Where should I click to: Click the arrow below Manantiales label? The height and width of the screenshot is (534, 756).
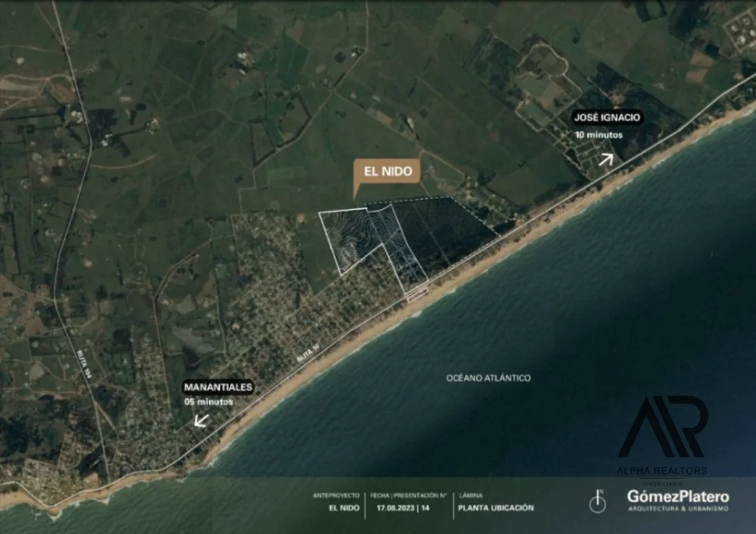click(x=201, y=421)
